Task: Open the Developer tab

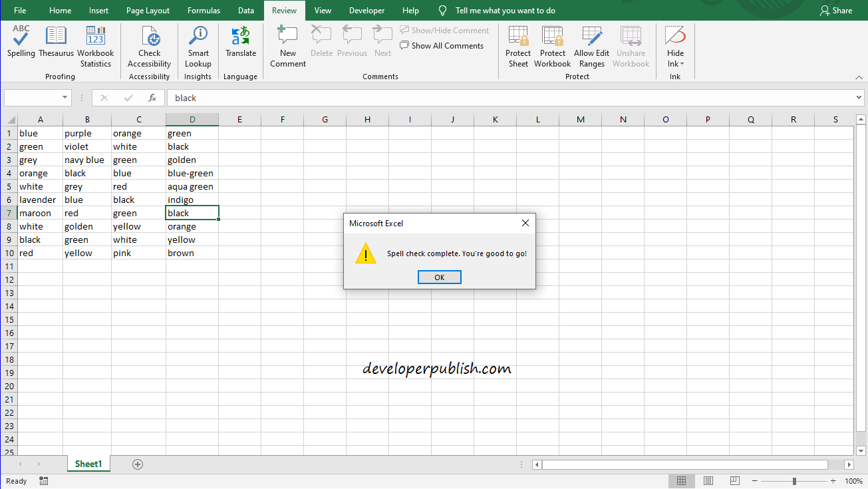Action: (x=366, y=10)
